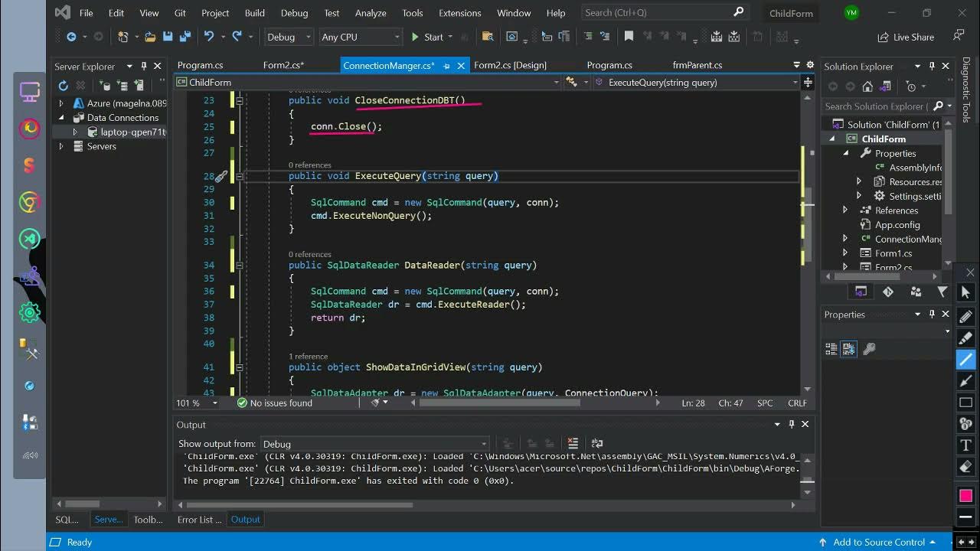Open the Any CPU platform dropdown

(361, 37)
